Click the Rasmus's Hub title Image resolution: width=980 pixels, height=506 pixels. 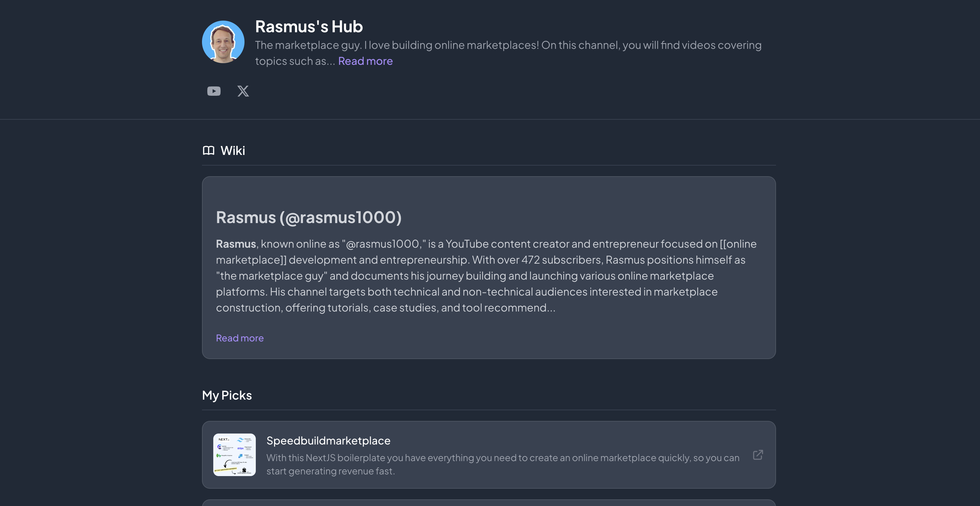(x=309, y=27)
